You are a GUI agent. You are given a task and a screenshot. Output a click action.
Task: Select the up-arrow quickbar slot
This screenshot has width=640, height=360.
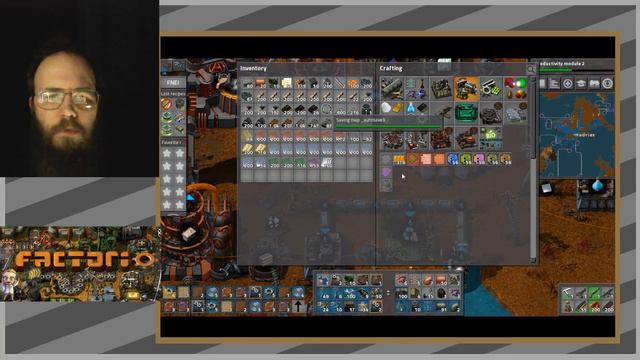pyautogui.click(x=298, y=306)
